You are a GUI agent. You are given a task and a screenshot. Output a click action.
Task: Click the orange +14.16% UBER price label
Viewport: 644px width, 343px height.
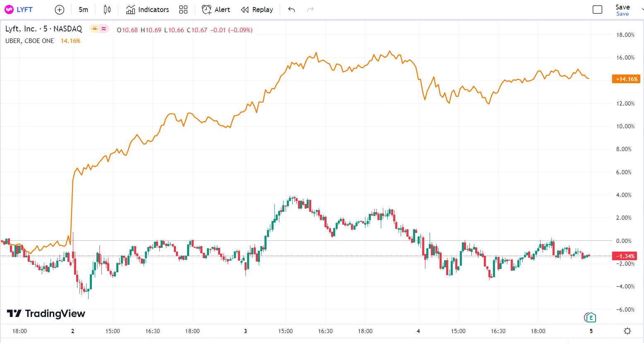coord(626,79)
